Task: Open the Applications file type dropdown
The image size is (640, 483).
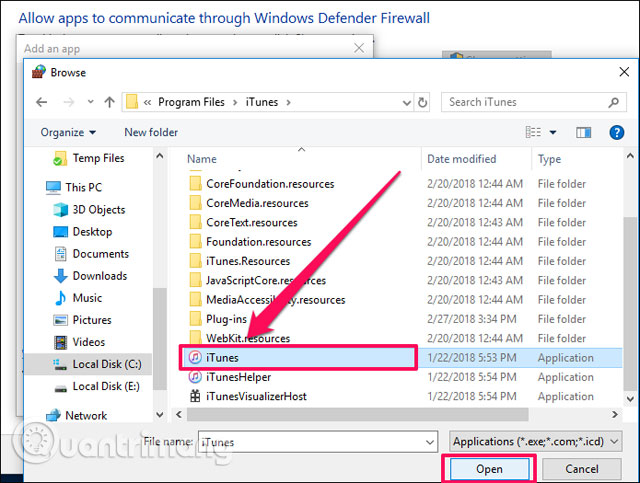Action: pyautogui.click(x=536, y=442)
